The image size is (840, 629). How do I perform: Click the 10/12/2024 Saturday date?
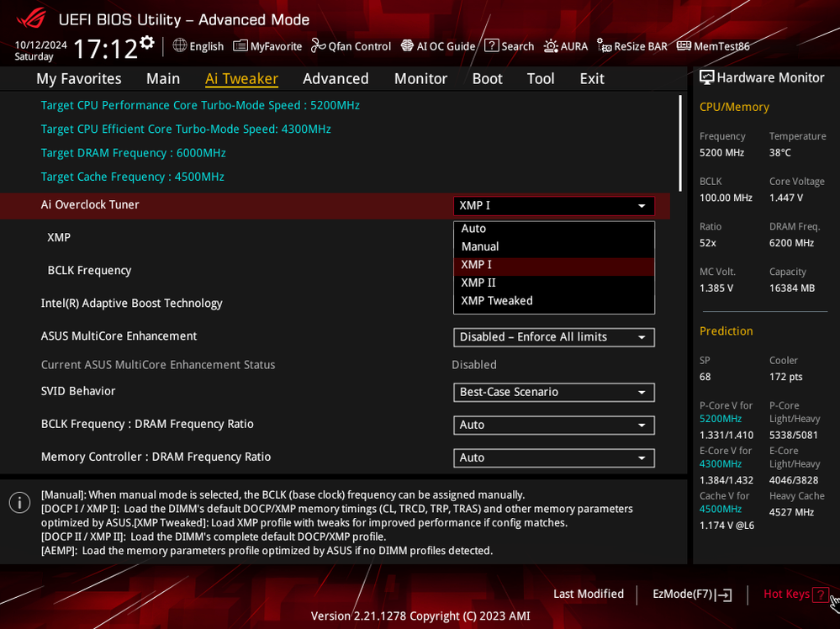point(40,51)
